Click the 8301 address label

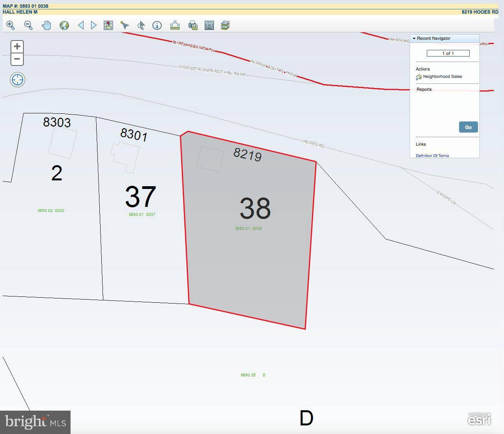coord(134,135)
